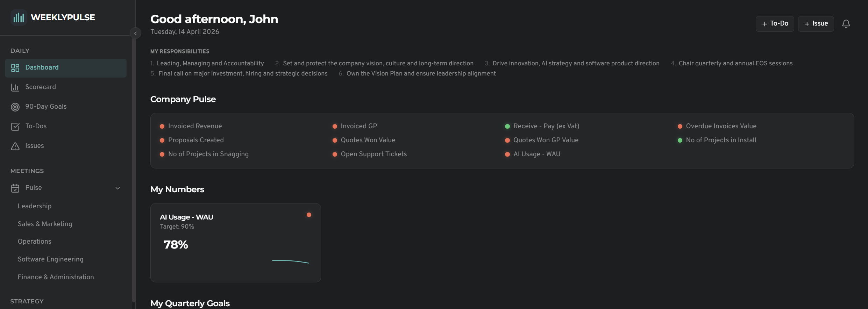
Task: Click the Pulse calendar icon
Action: point(15,188)
